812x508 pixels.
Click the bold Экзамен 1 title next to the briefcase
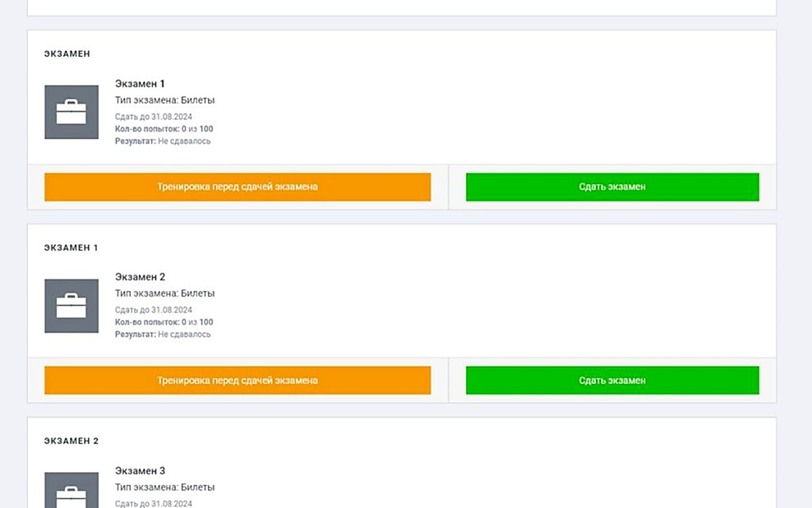pos(140,83)
